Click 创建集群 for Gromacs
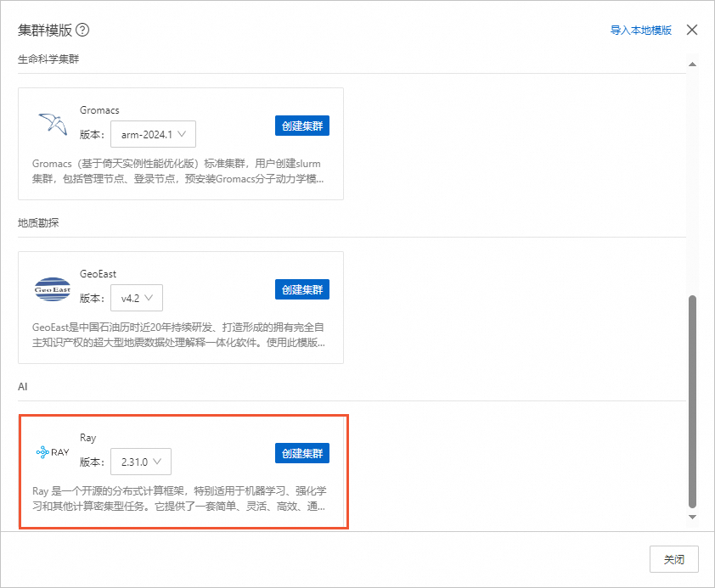The width and height of the screenshot is (715, 588). tap(301, 126)
